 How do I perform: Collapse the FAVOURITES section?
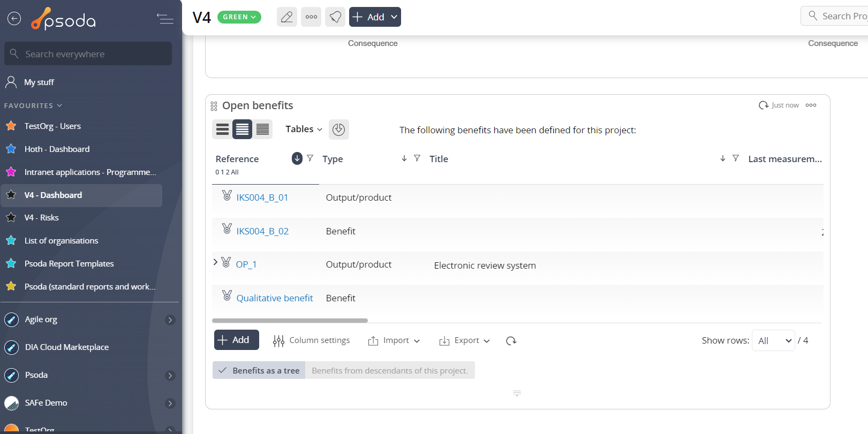pyautogui.click(x=33, y=105)
